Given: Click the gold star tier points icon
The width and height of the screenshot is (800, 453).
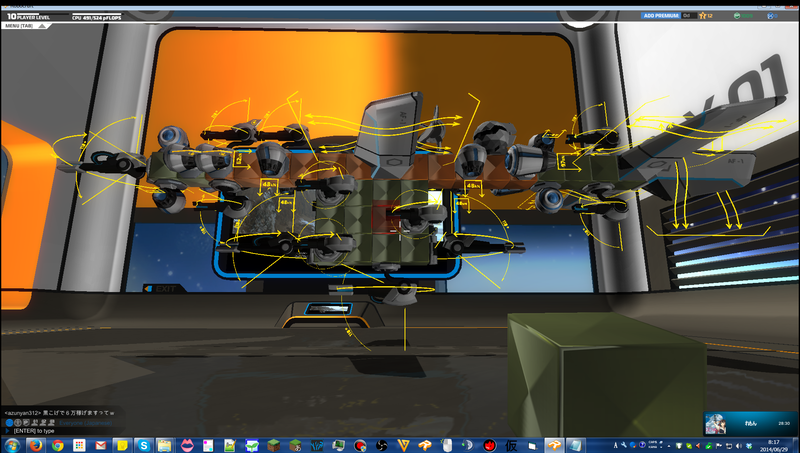Looking at the screenshot, I should 703,16.
